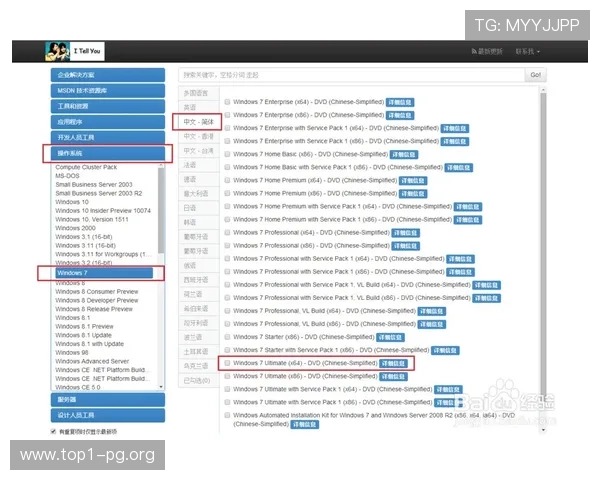This screenshot has height=480, width=600.
Task: Select the 日语 language tab
Action: [199, 208]
